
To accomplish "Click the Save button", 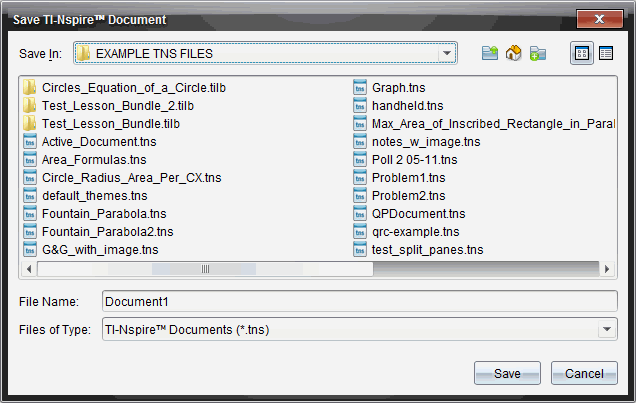I will (507, 373).
